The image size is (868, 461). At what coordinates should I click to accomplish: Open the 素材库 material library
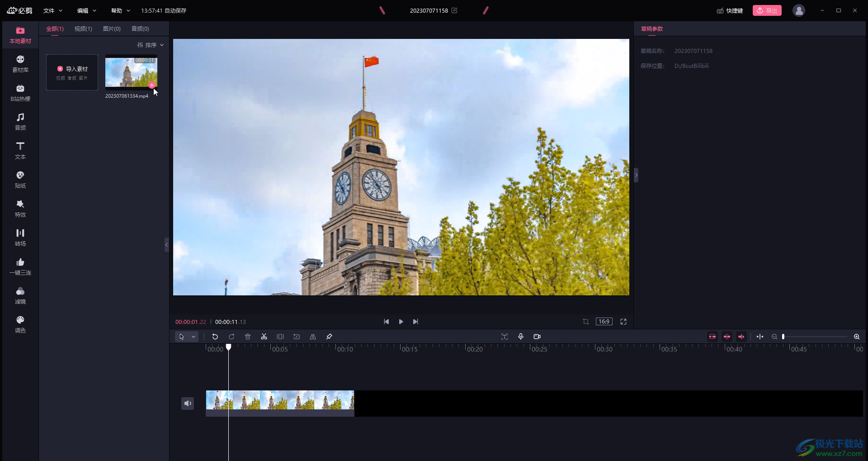pyautogui.click(x=20, y=64)
